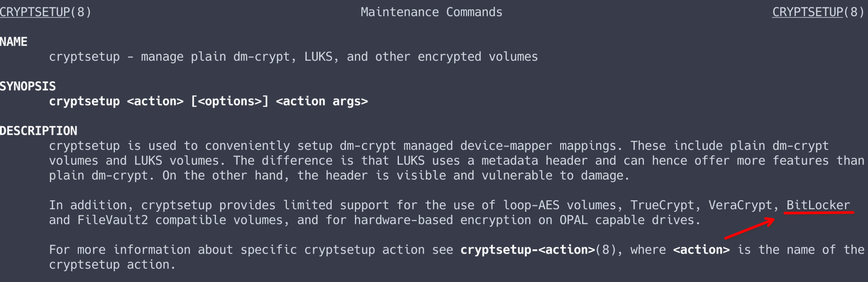Click the Maintenance Commands header title
The image size is (868, 282).
coord(431,12)
